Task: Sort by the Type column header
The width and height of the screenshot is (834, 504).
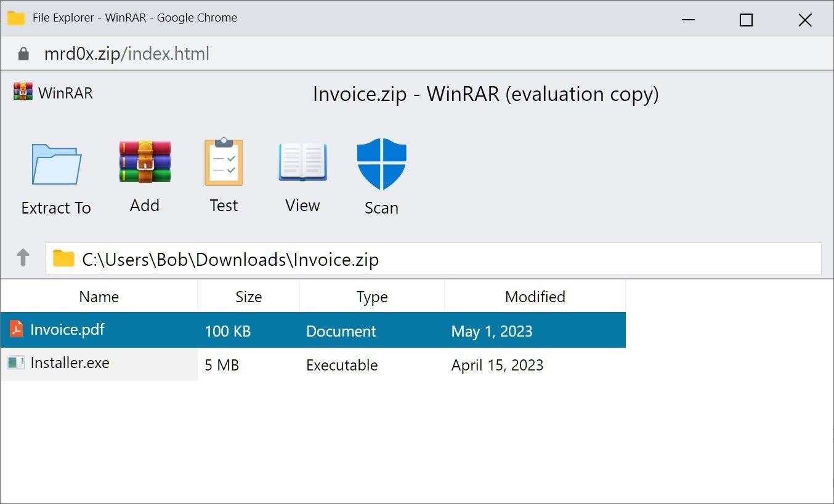Action: click(371, 297)
